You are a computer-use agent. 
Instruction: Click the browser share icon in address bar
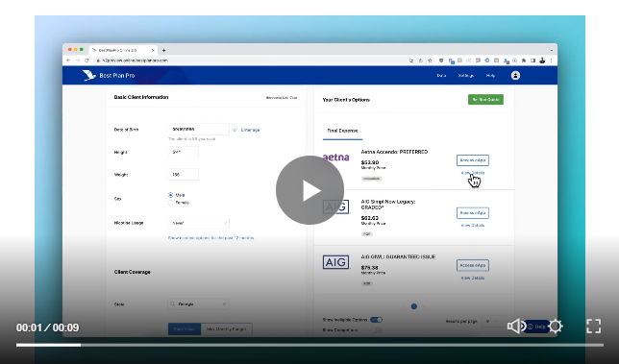pos(420,61)
